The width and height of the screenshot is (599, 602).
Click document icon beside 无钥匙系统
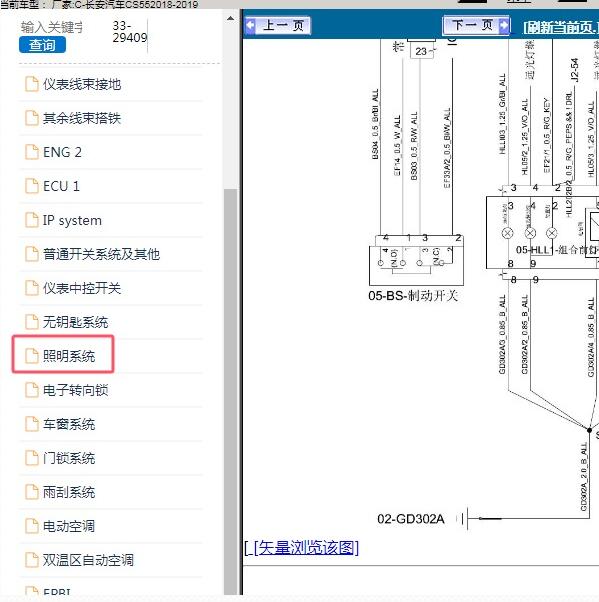pos(32,322)
